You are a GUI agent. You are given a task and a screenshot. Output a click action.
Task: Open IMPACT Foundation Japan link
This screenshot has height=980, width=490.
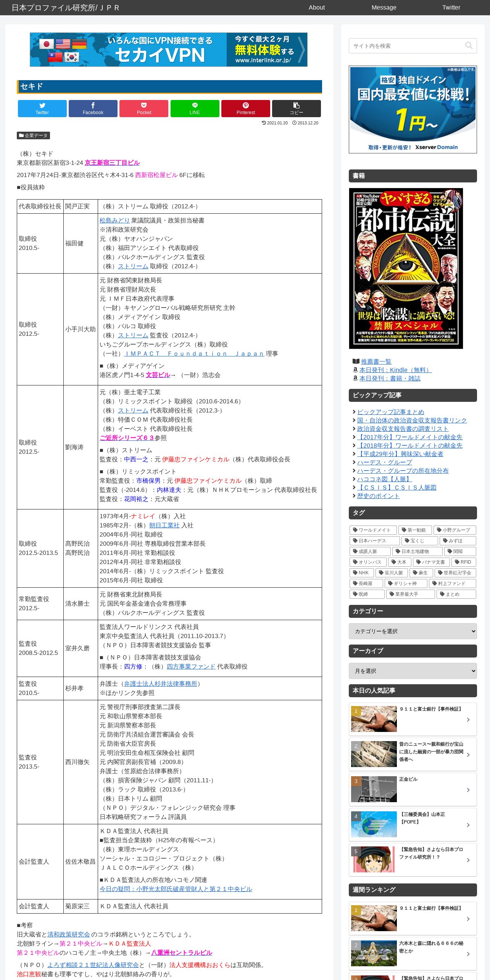194,353
